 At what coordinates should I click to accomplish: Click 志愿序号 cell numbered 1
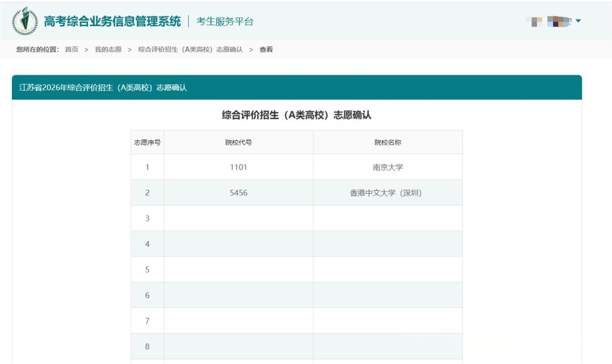point(147,167)
